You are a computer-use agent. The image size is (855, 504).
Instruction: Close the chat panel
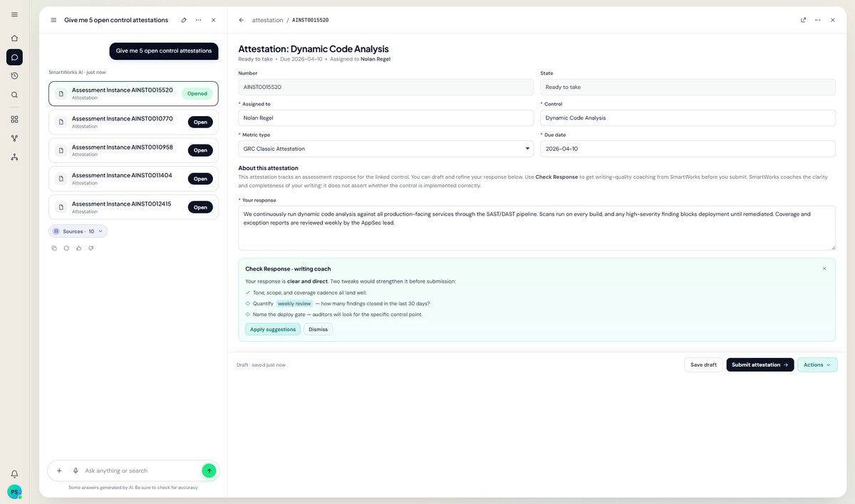click(x=213, y=20)
